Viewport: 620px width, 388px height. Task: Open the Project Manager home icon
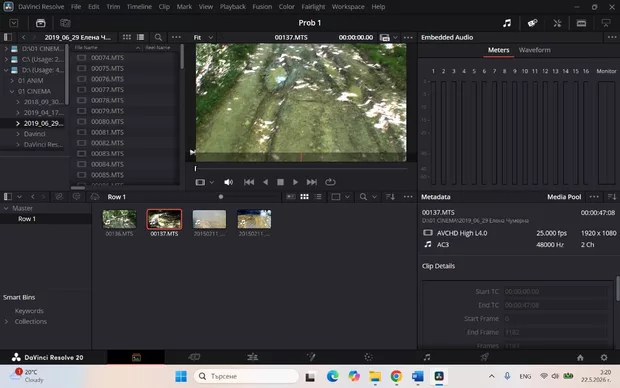click(580, 358)
